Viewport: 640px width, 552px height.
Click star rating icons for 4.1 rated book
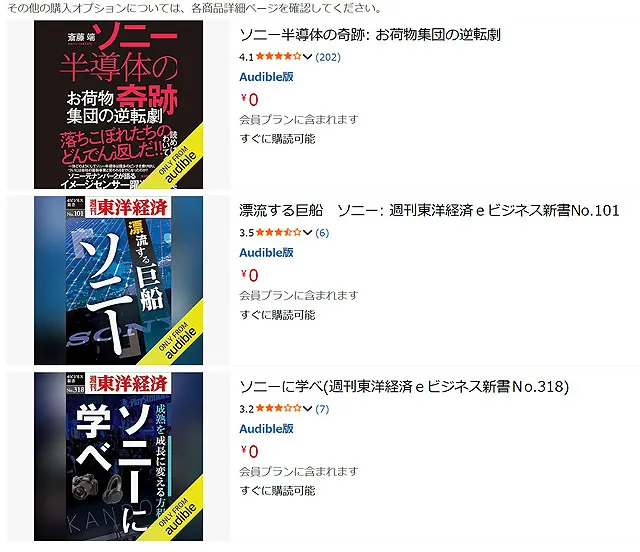279,56
